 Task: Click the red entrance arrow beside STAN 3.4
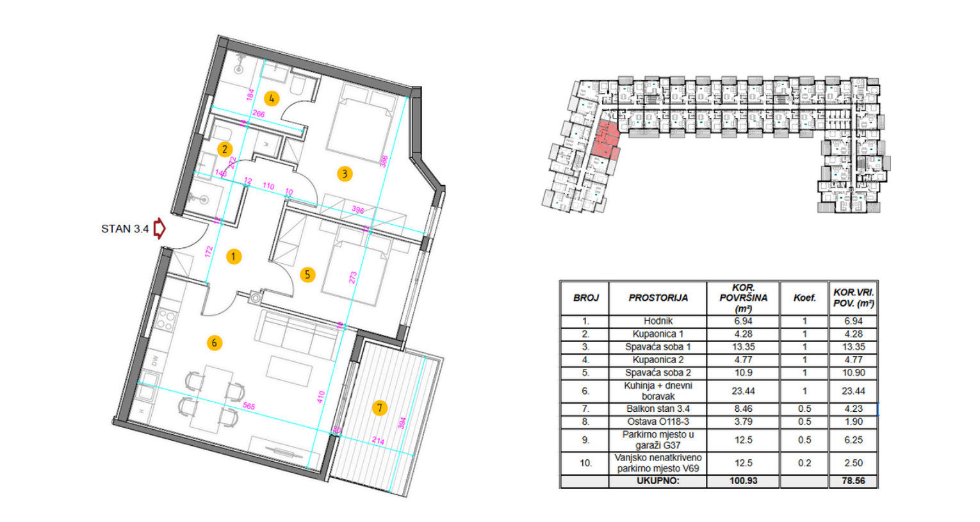click(x=159, y=228)
